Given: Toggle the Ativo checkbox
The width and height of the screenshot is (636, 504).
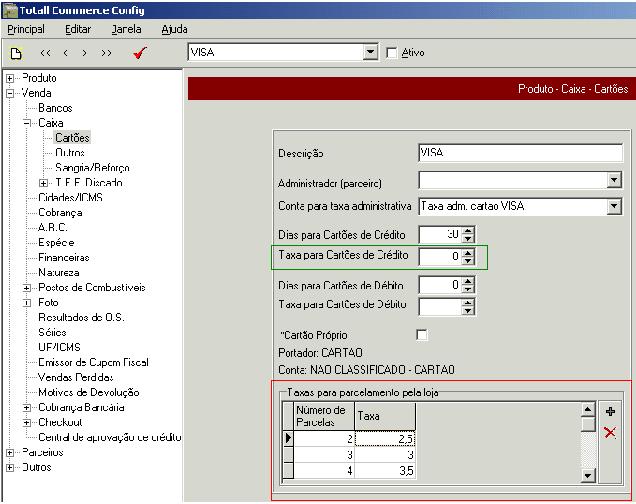Looking at the screenshot, I should pyautogui.click(x=392, y=53).
